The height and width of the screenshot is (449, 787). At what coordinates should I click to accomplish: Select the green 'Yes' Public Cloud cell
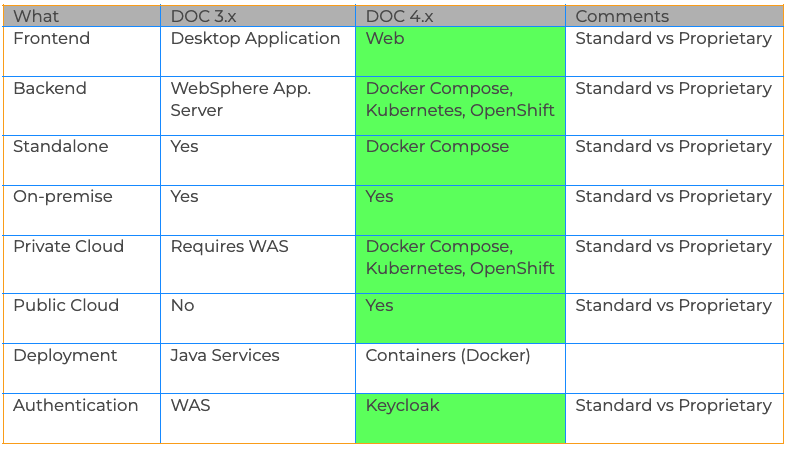tap(460, 319)
